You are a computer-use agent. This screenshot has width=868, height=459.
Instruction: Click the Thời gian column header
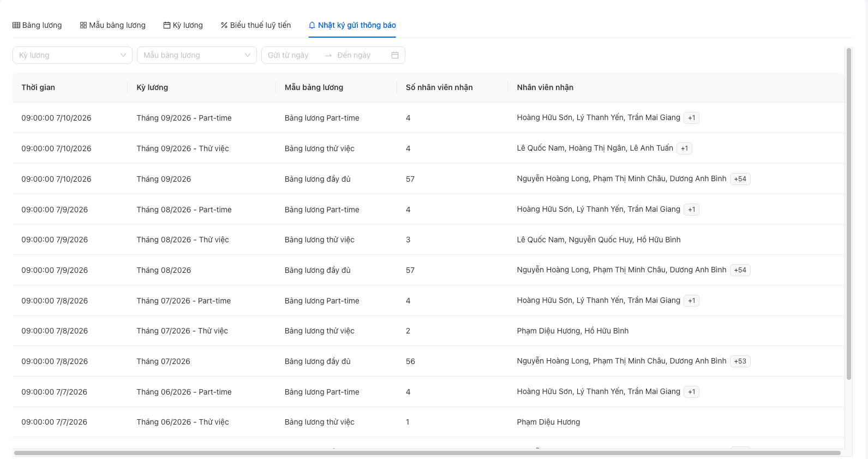click(38, 87)
